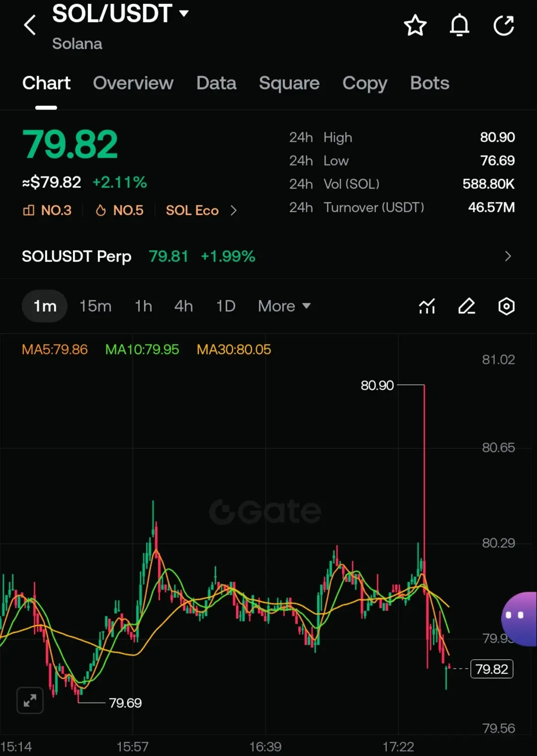
Task: Open the purple assistant bubble
Action: 519,619
